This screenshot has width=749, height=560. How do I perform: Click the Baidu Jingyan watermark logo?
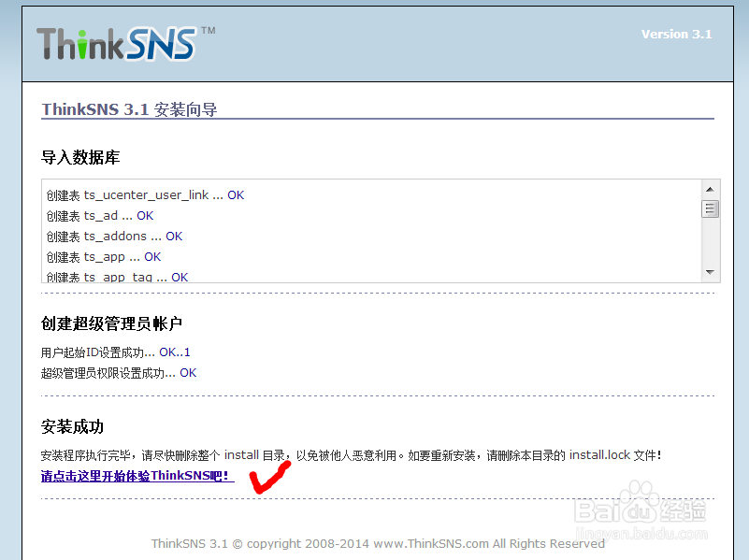click(x=645, y=510)
